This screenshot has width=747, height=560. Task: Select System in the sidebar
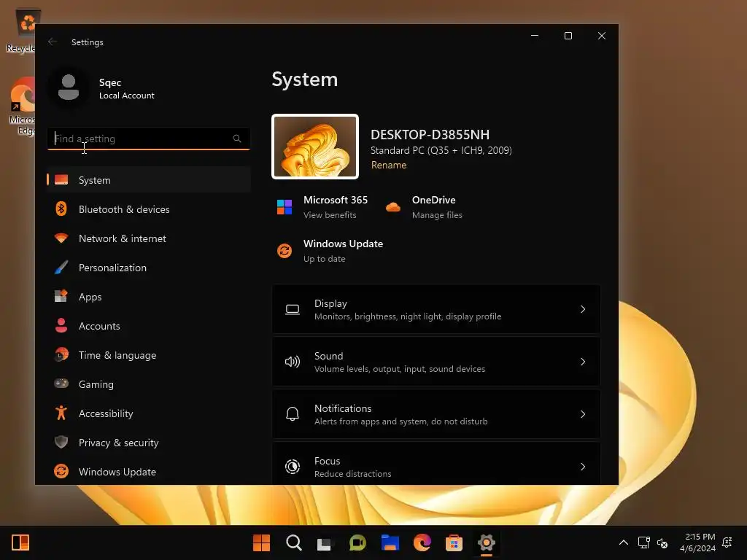point(149,180)
